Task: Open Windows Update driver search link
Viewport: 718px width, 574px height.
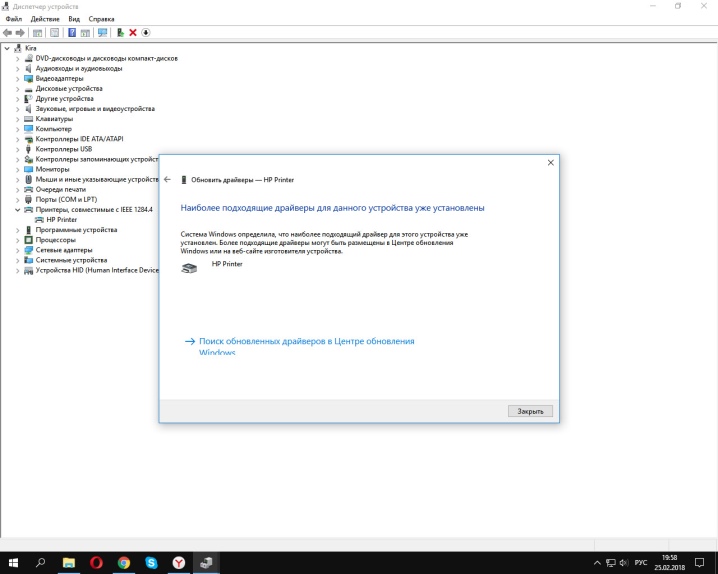Action: click(x=306, y=347)
